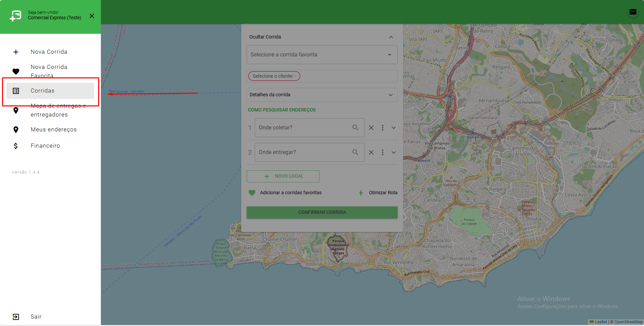Open Mapa de entregas e entregadores
The image size is (644, 326).
(x=50, y=110)
